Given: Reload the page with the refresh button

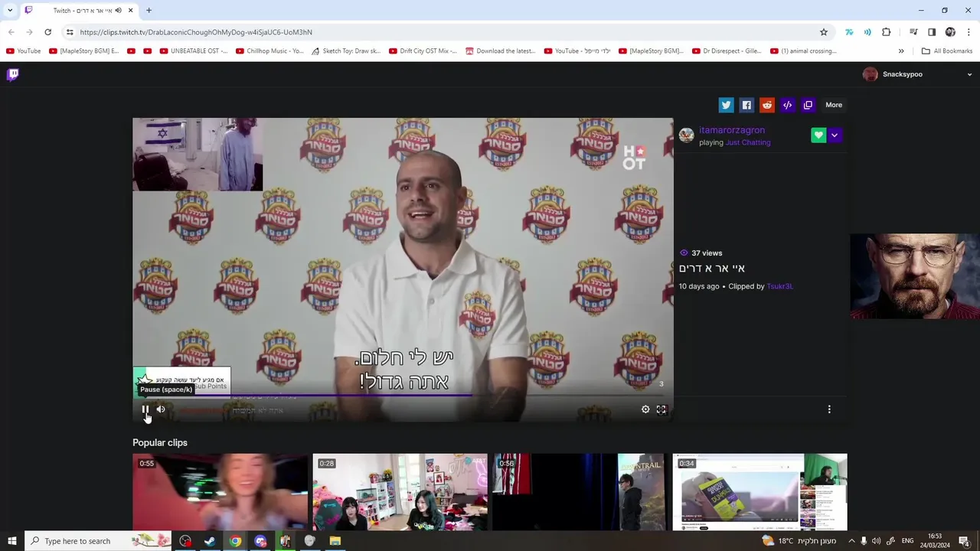Looking at the screenshot, I should click(47, 32).
